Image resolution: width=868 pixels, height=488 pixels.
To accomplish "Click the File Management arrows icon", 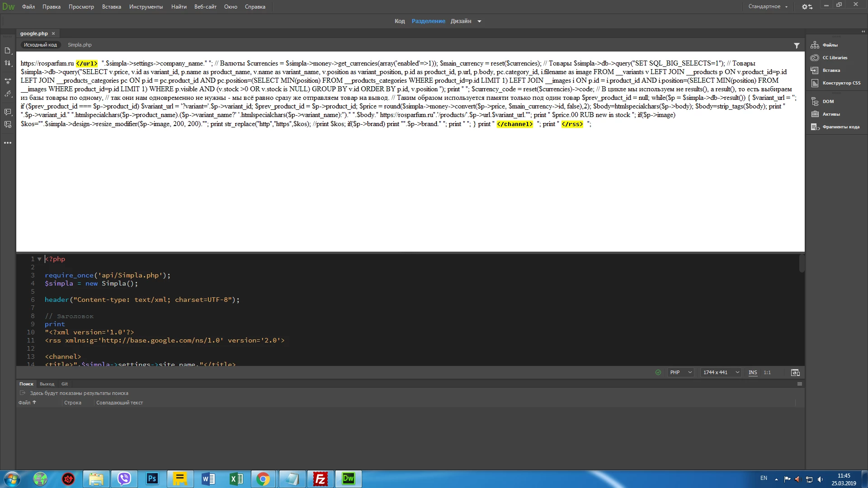I will pos(8,63).
